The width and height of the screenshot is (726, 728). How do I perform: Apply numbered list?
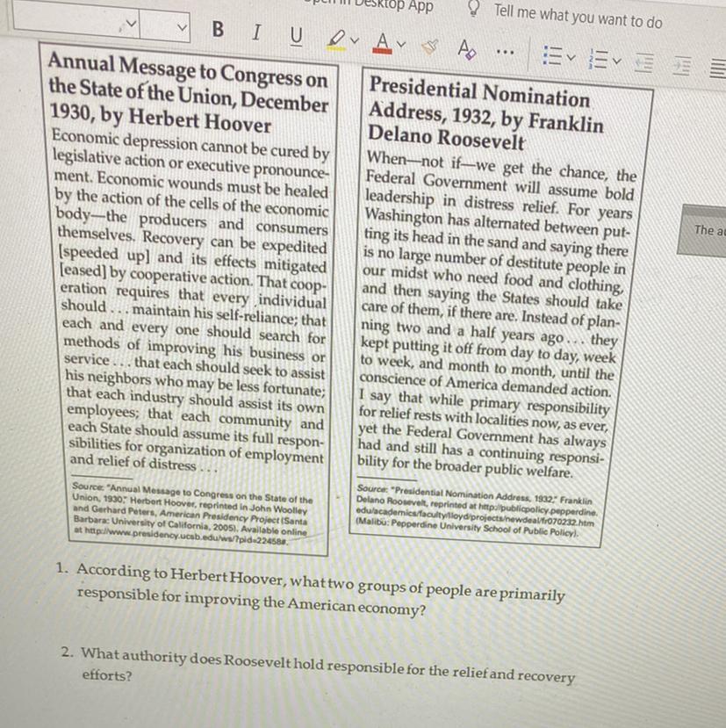pyautogui.click(x=600, y=59)
